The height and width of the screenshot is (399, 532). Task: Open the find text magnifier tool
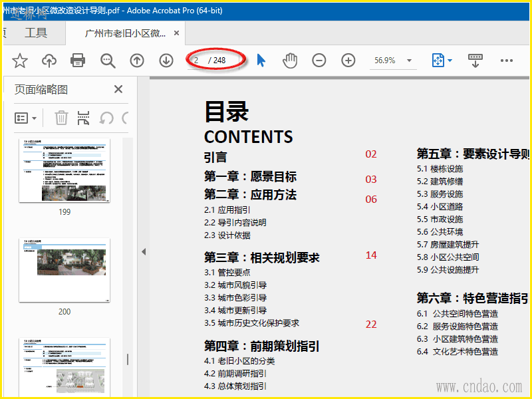pos(108,61)
